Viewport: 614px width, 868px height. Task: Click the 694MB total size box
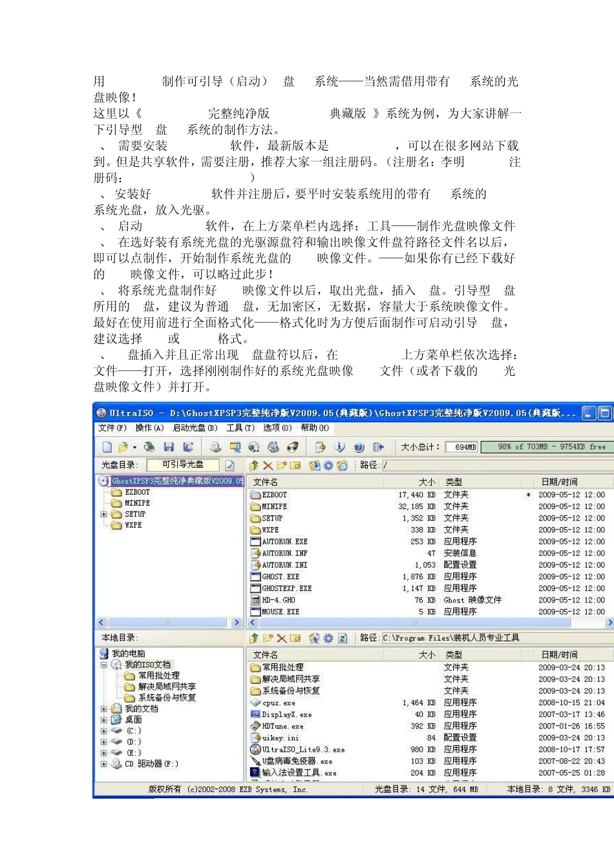point(462,447)
